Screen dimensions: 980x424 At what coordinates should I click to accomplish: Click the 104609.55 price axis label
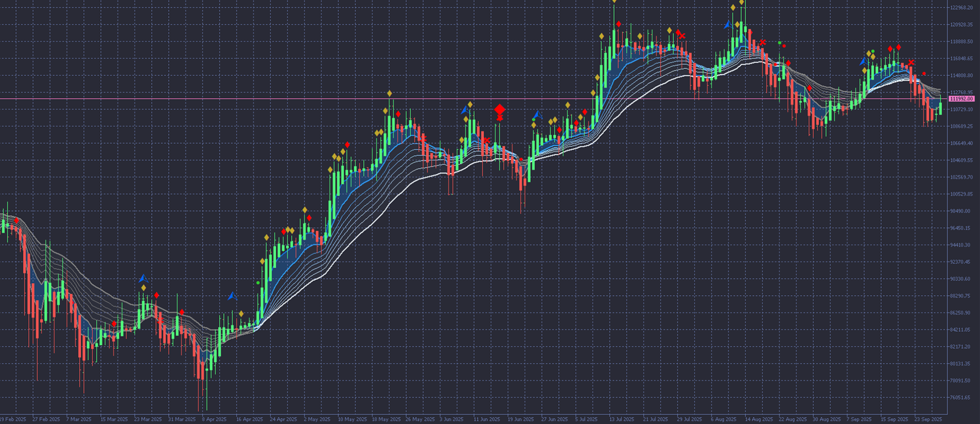pos(961,160)
